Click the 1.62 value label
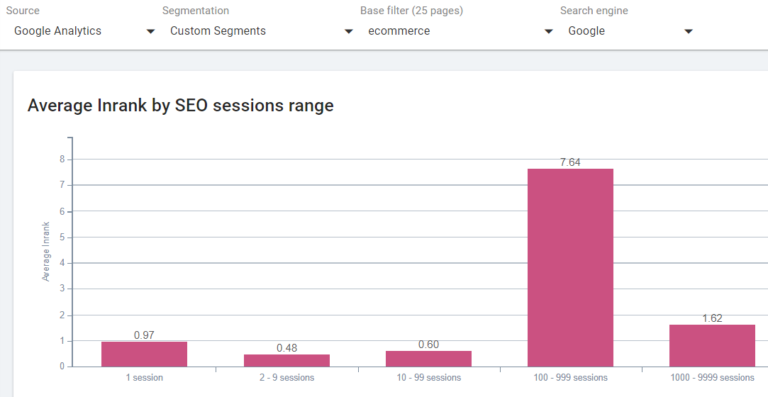768x397 pixels. tap(712, 318)
